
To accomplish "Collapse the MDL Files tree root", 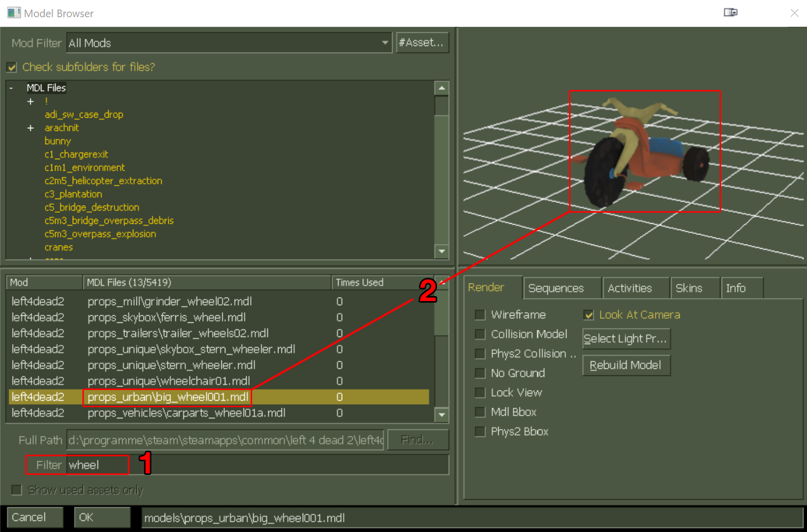I will pyautogui.click(x=11, y=88).
